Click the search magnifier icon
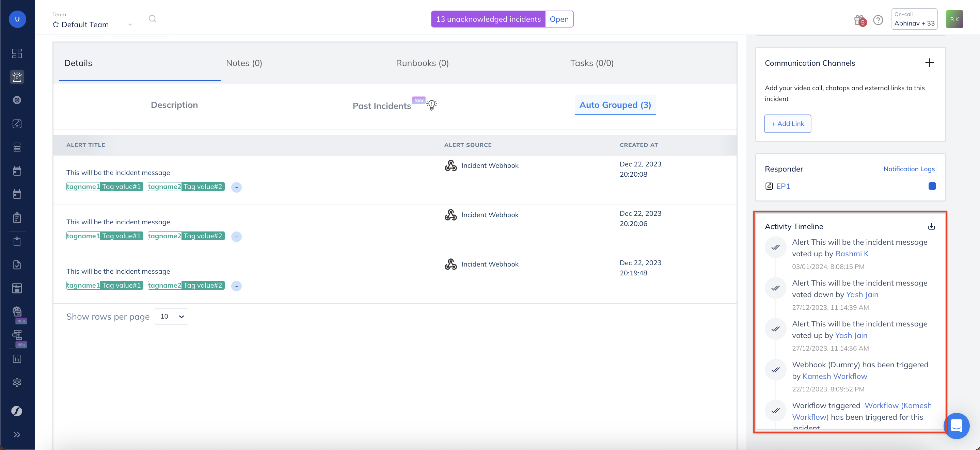The width and height of the screenshot is (980, 450). pyautogui.click(x=152, y=19)
